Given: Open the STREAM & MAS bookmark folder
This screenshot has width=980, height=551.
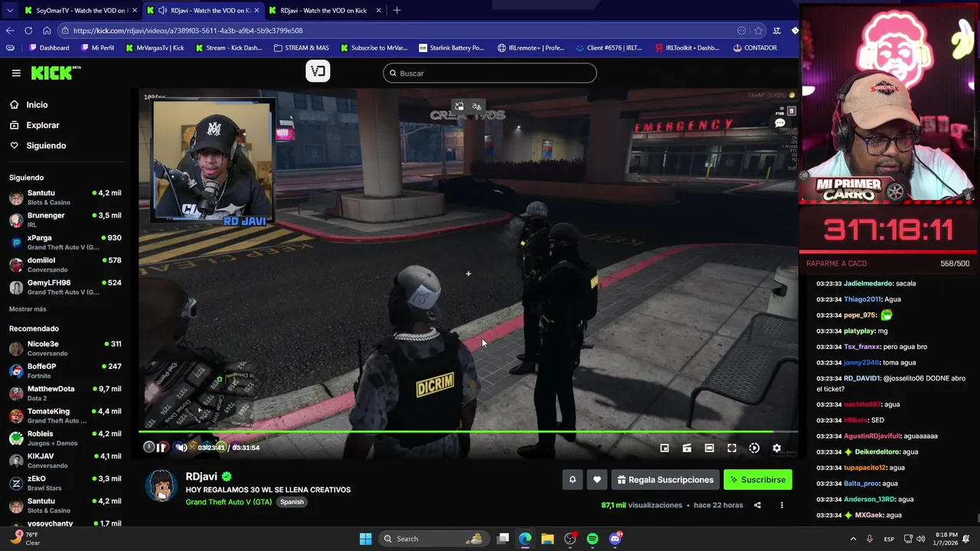Looking at the screenshot, I should point(301,47).
